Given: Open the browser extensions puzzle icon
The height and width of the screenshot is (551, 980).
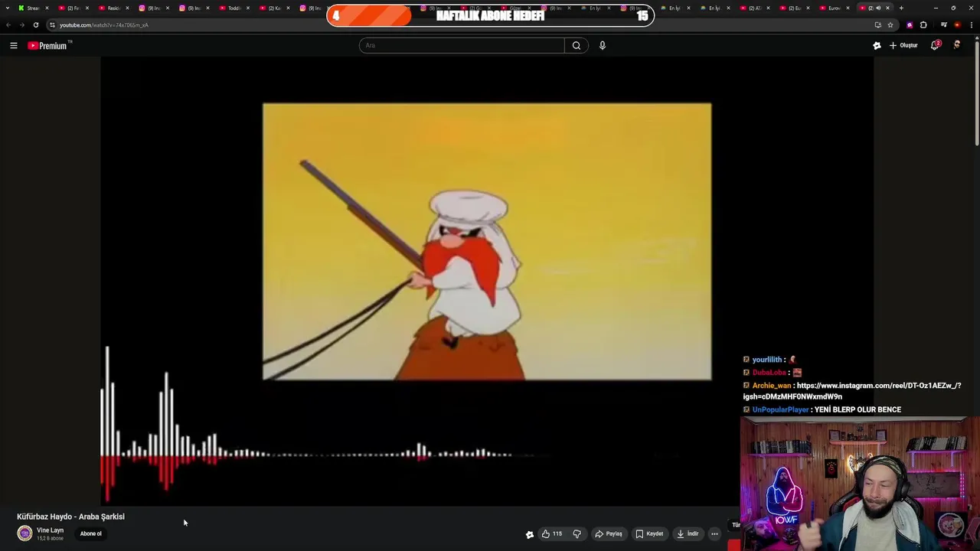Looking at the screenshot, I should coord(923,24).
